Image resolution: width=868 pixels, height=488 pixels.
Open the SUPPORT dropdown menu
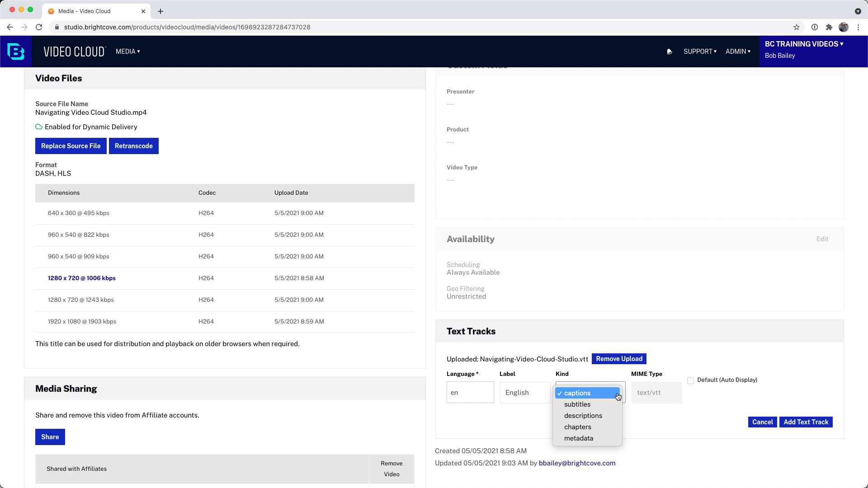(700, 52)
